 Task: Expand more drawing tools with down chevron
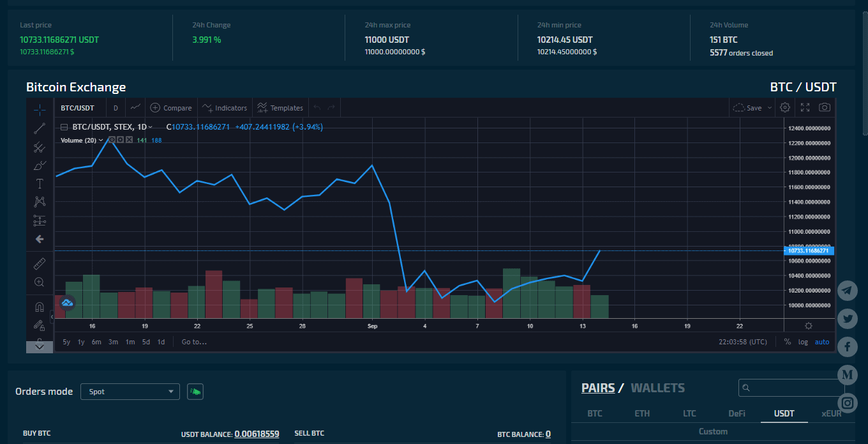pyautogui.click(x=40, y=346)
